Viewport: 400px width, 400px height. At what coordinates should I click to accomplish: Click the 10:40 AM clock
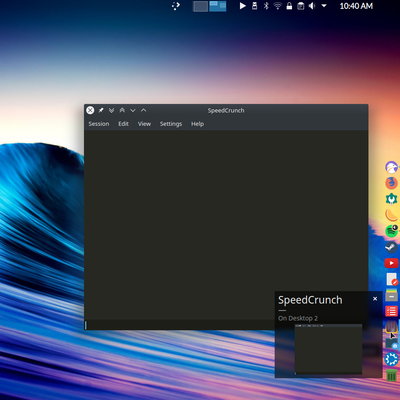click(356, 6)
